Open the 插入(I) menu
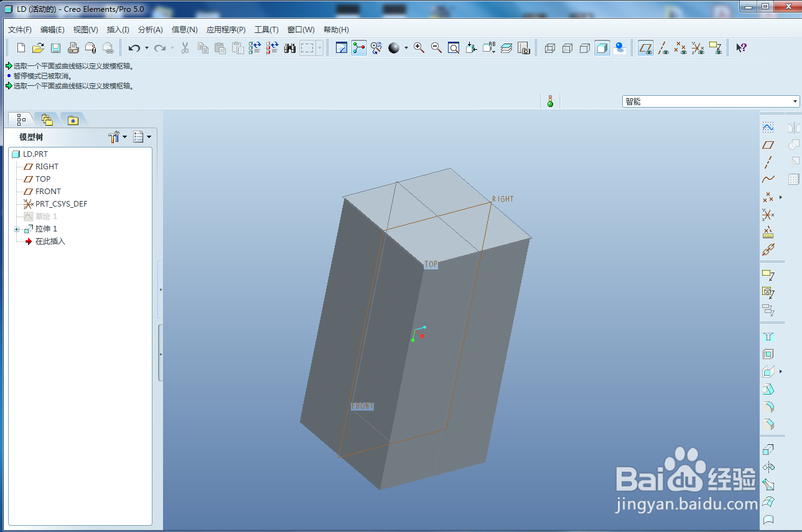 118,30
